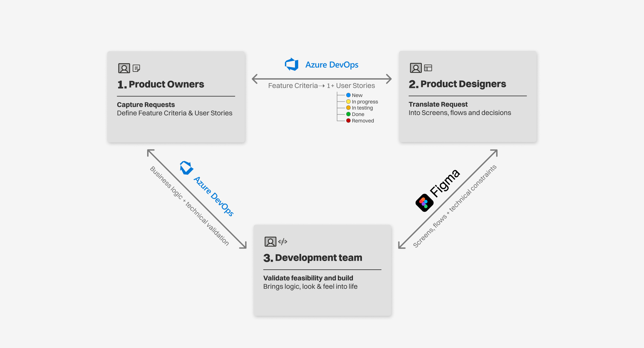The height and width of the screenshot is (348, 644).
Task: Click the 'Translate Request' text
Action: (438, 104)
